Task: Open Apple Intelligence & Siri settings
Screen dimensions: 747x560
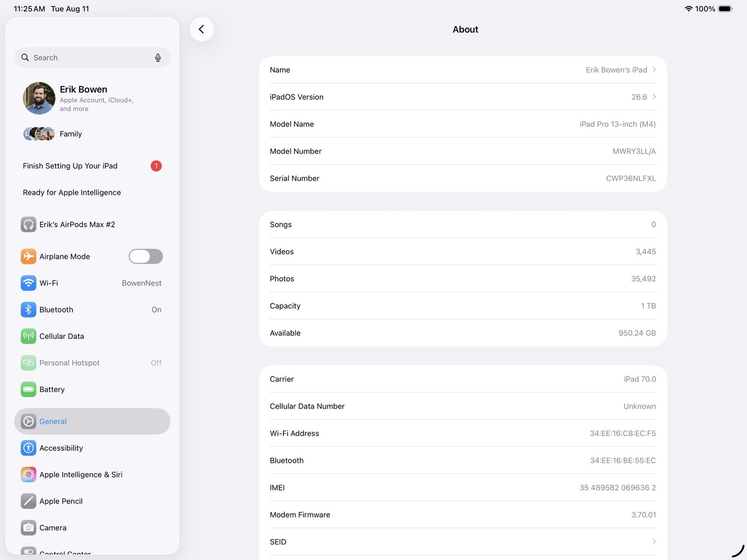Action: pos(92,475)
